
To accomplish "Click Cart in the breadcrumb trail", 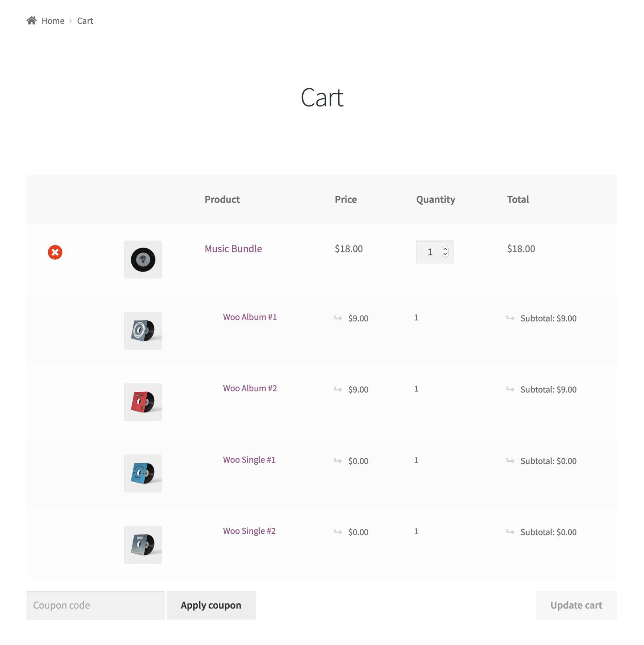I will pos(85,20).
